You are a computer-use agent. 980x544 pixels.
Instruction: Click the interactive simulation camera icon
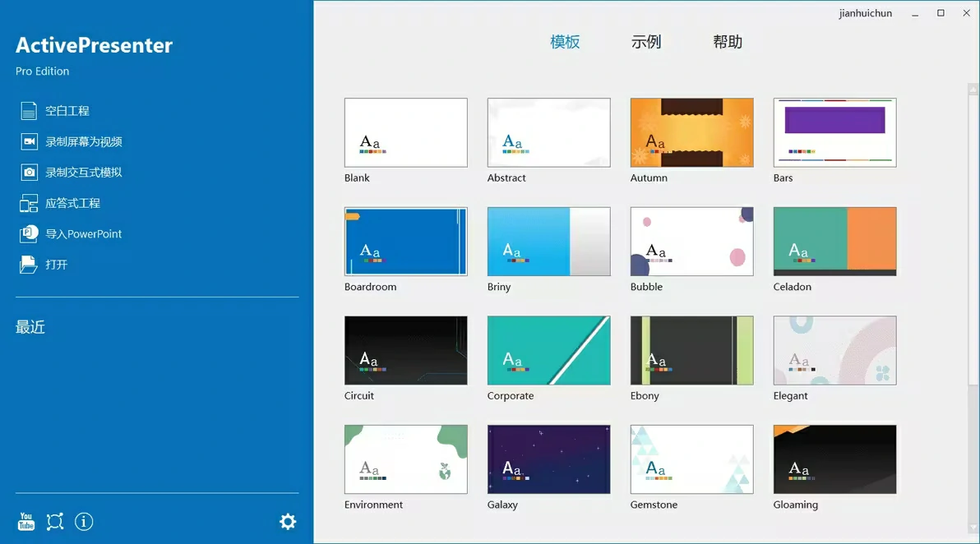29,173
